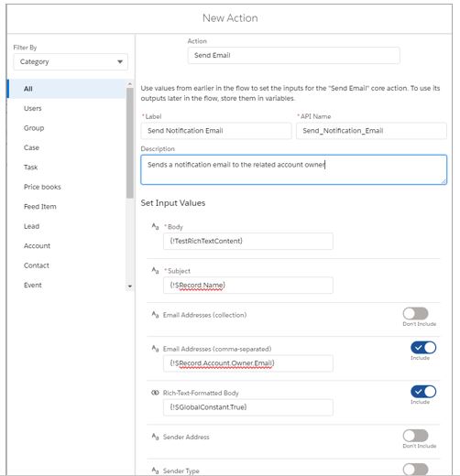This screenshot has width=460, height=476.
Task: Click the text icon beside Sender Type
Action: (x=155, y=471)
